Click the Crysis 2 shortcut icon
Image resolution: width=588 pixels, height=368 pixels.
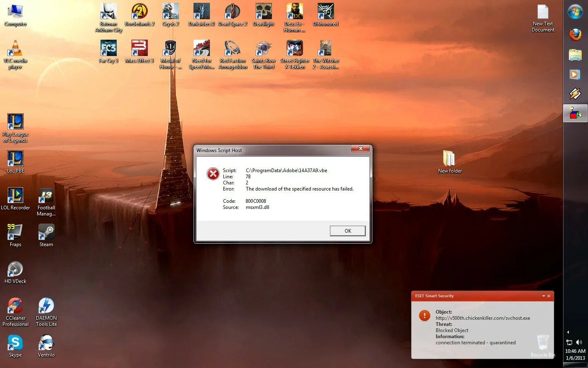click(x=171, y=15)
